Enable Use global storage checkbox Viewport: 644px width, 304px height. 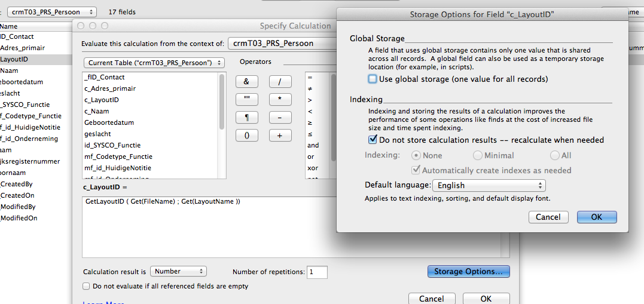373,79
